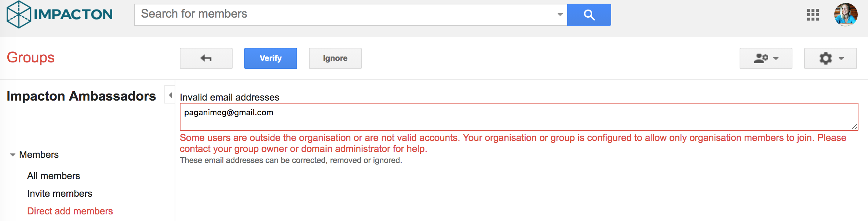Click Impacton Ambassadors group title
The width and height of the screenshot is (868, 221).
[81, 96]
